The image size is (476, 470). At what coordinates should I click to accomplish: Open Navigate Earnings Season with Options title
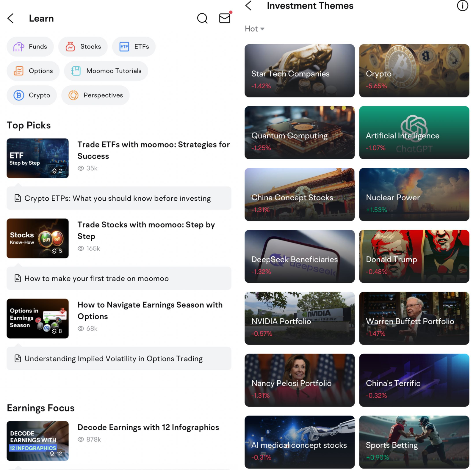[150, 311]
